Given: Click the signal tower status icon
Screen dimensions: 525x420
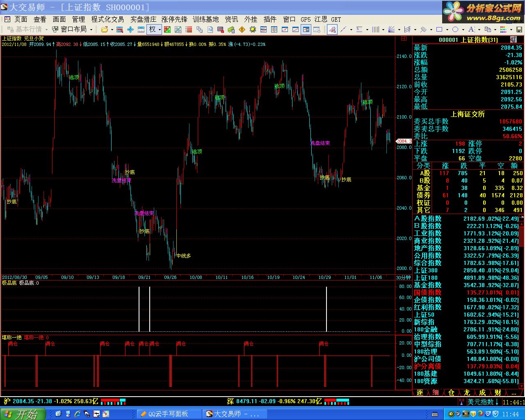Looking at the screenshot, I should 462,402.
